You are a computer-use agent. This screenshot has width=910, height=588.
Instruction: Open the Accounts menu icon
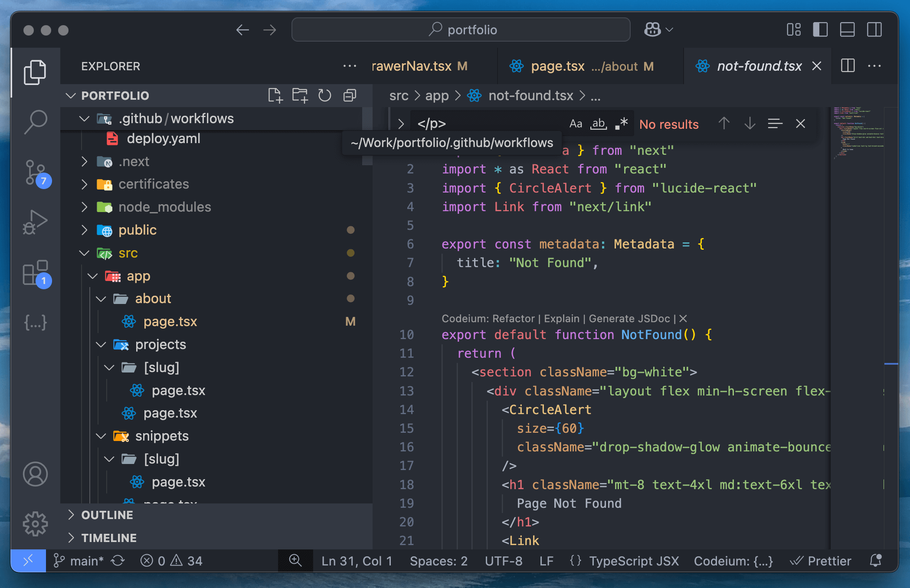[x=35, y=474]
